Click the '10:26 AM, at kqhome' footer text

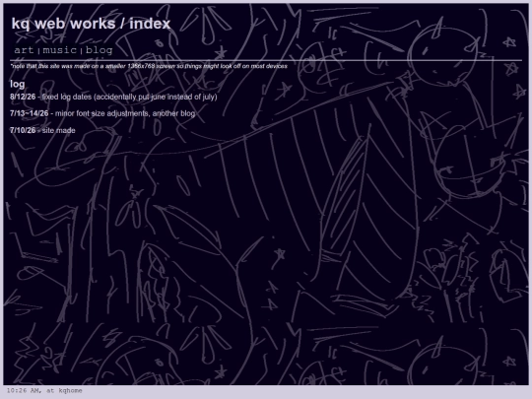[44, 390]
